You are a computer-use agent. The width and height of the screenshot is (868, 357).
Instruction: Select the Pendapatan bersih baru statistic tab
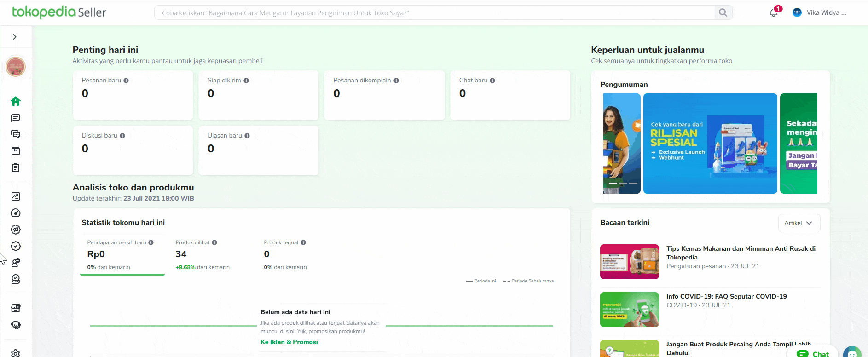pos(122,255)
